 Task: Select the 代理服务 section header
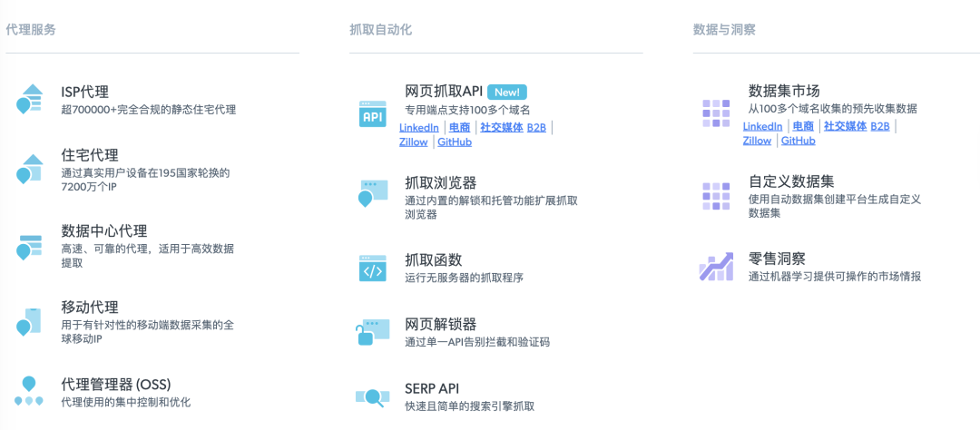click(x=31, y=29)
